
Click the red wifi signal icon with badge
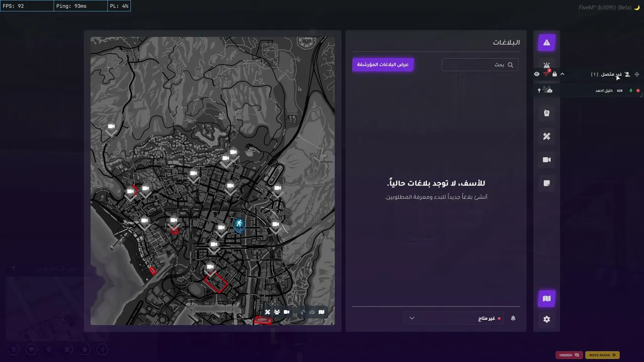click(x=546, y=74)
